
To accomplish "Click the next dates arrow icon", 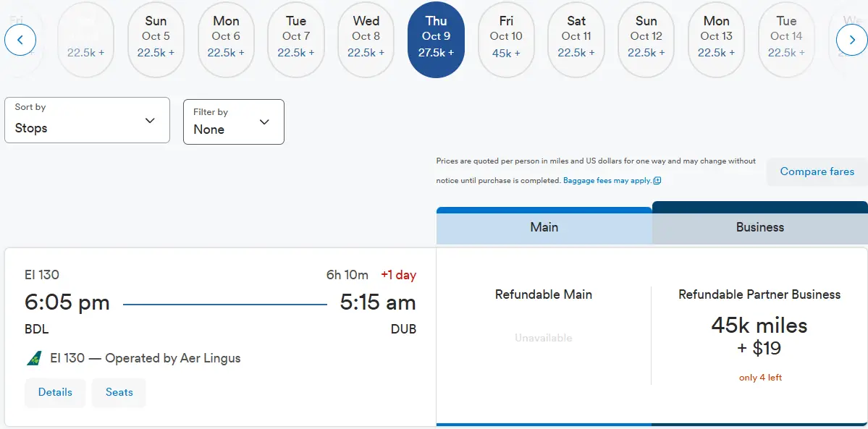I will pyautogui.click(x=851, y=40).
